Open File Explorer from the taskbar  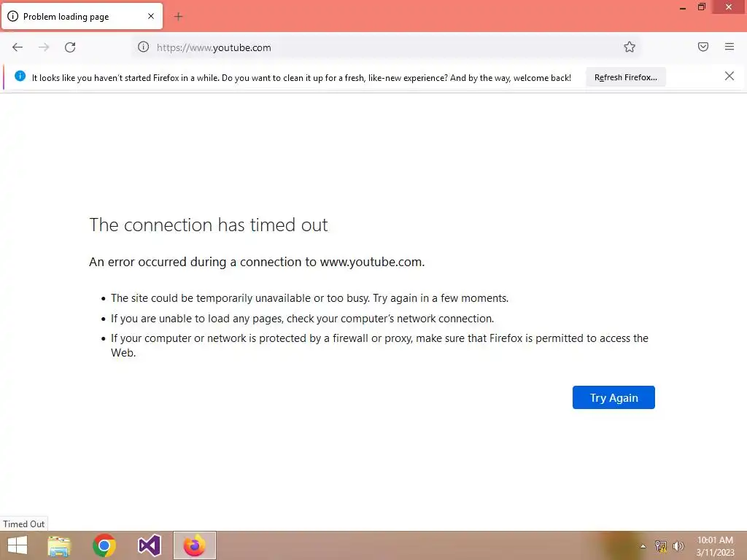click(59, 545)
